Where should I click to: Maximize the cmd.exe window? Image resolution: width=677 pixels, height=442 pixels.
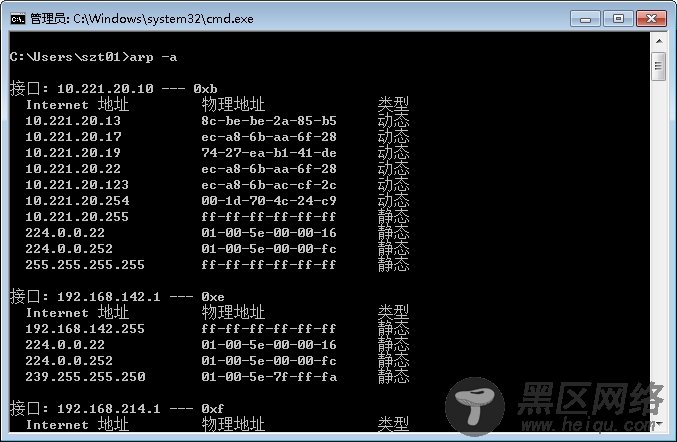pos(618,19)
